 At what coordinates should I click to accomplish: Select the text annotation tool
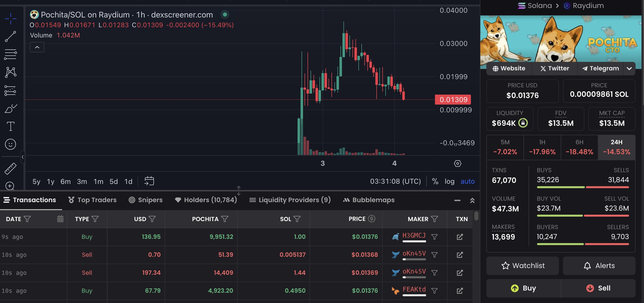10,126
